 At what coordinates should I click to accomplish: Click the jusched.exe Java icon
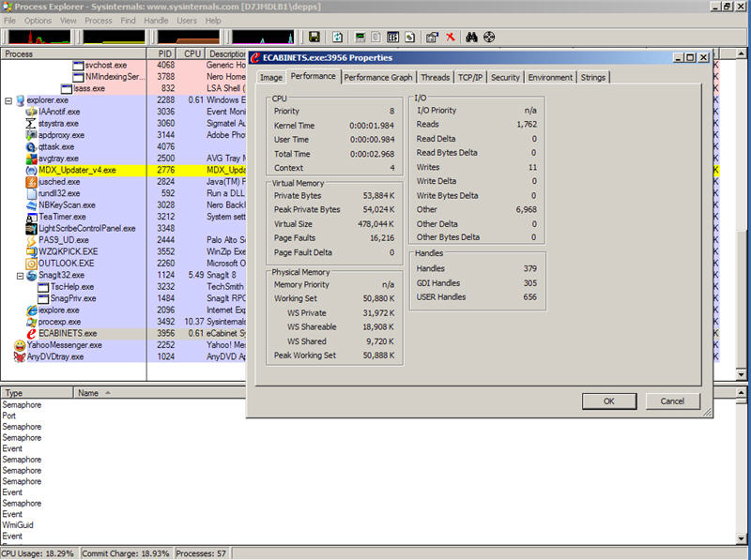31,182
